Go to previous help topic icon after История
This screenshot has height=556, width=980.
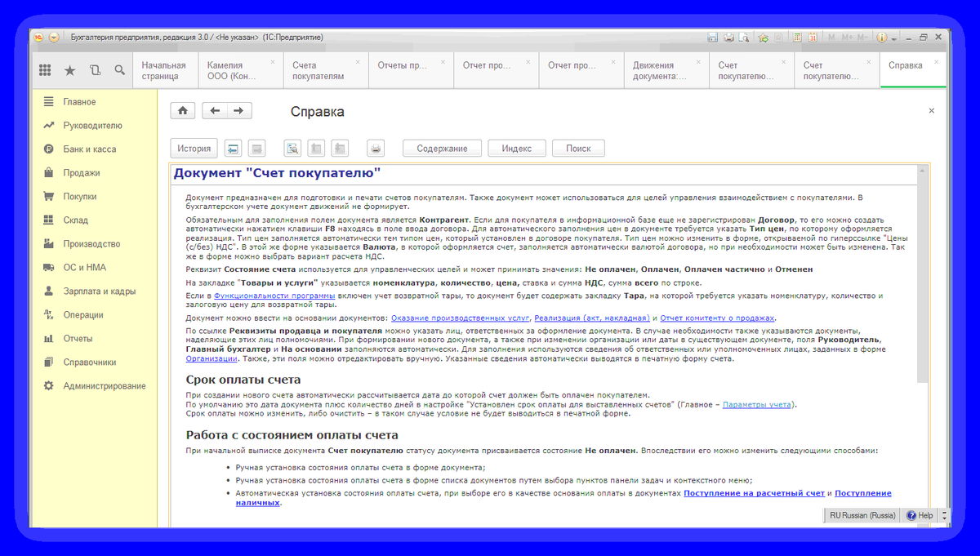click(233, 149)
